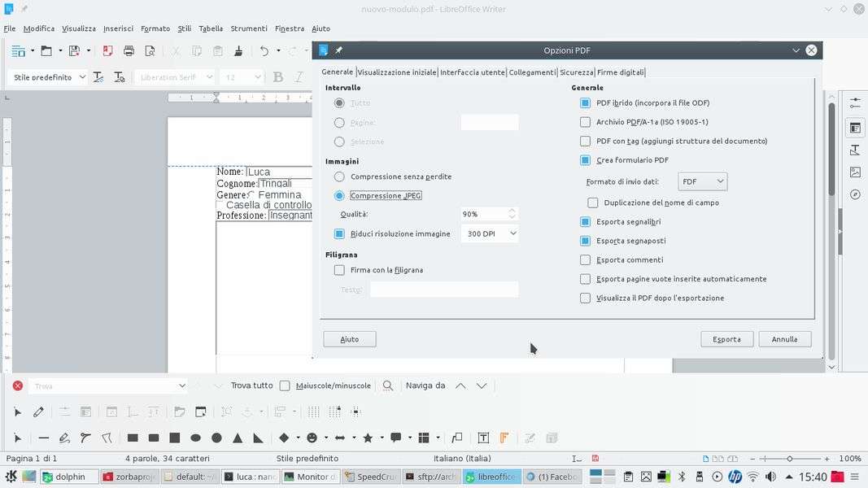Click the Print icon in toolbar

(x=129, y=51)
